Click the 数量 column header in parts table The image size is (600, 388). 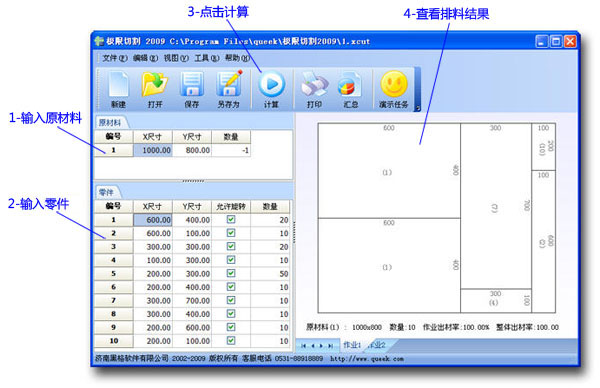click(270, 206)
